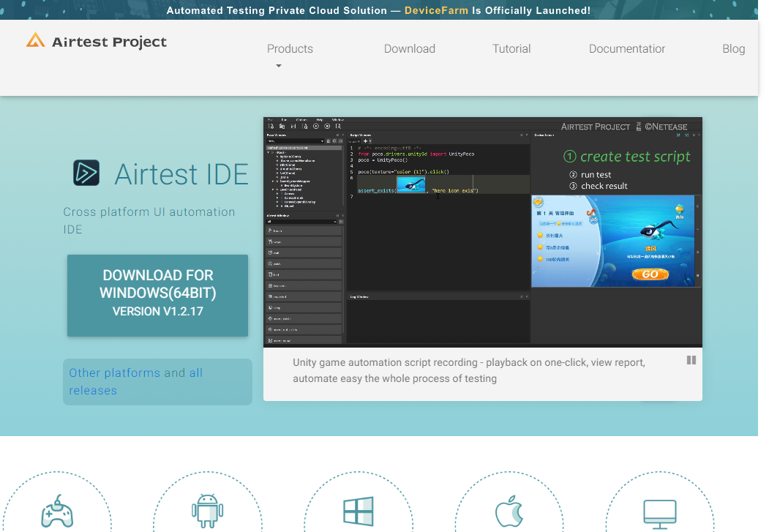This screenshot has width=769, height=532.
Task: Click the Airtest Project logo
Action: point(97,41)
